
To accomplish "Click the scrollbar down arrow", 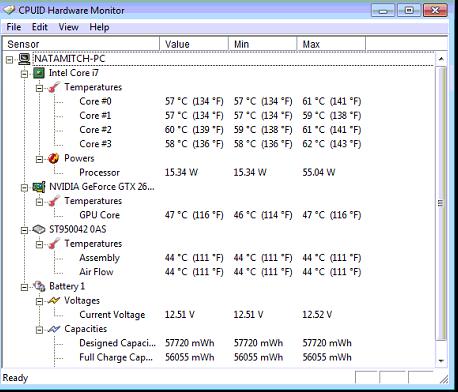I will [x=441, y=361].
